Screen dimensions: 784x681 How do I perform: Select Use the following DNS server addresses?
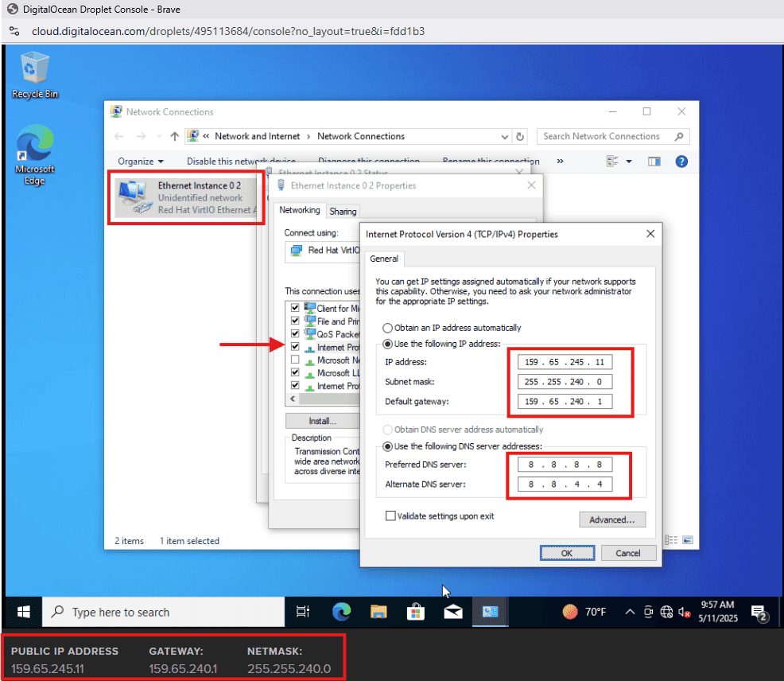(x=387, y=446)
